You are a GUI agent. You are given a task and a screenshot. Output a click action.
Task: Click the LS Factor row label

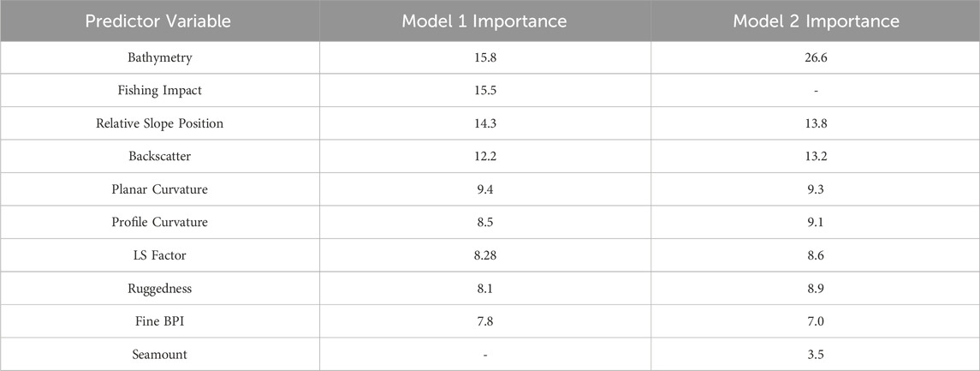pos(160,255)
